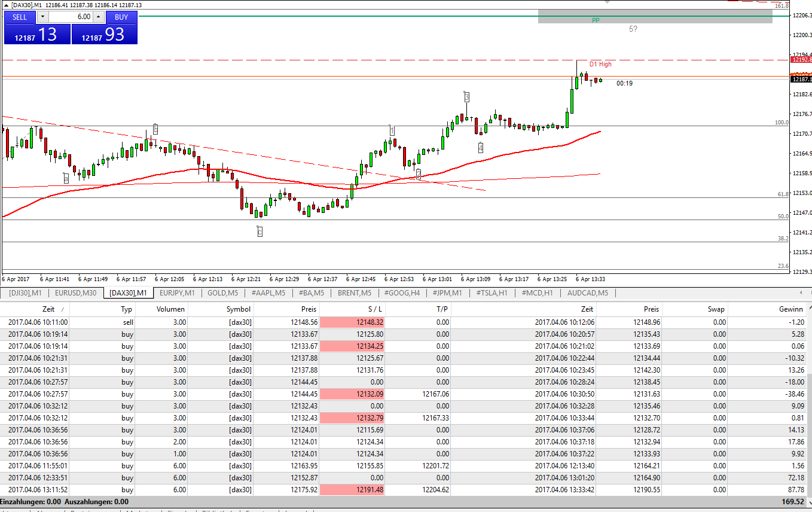Switch to the BRENT,M5 chart tab

(x=355, y=293)
